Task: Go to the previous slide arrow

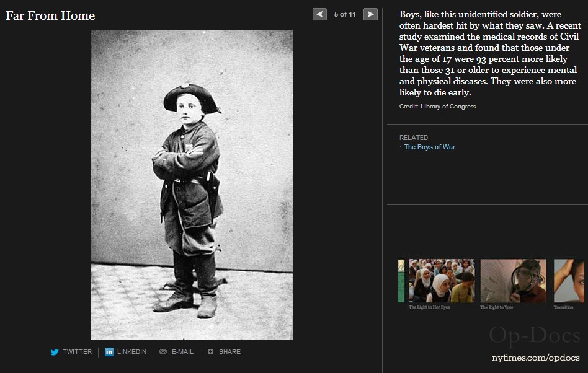Action: tap(319, 14)
